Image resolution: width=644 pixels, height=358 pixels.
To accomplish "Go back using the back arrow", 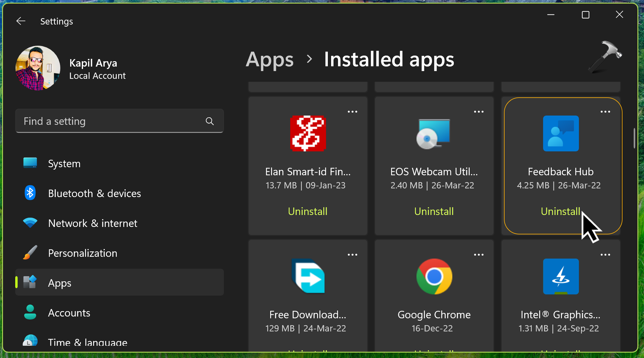I will [21, 21].
